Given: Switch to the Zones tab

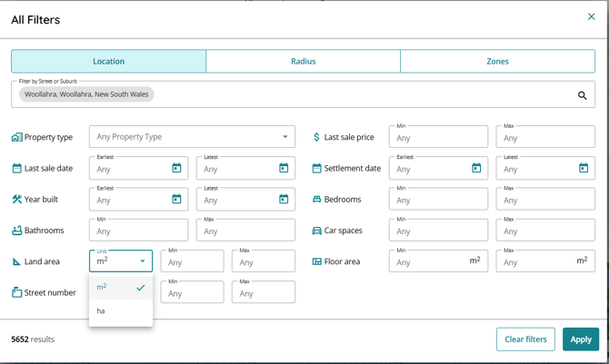Looking at the screenshot, I should tap(497, 62).
